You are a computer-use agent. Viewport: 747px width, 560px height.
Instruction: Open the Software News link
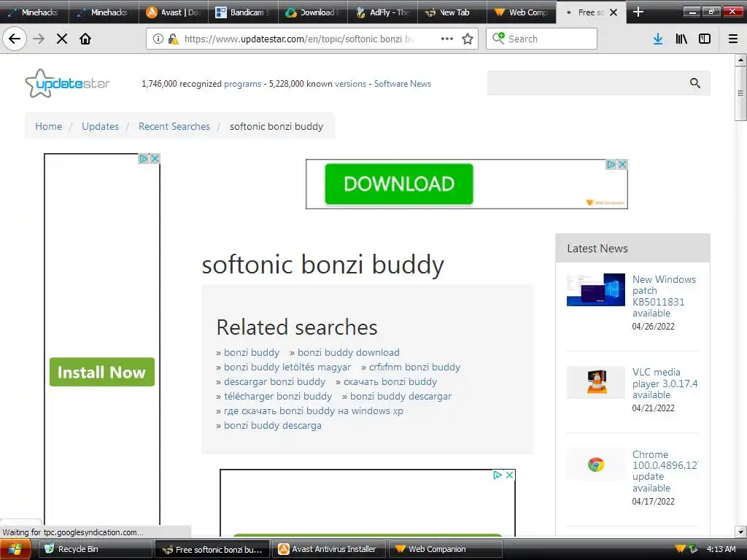[x=403, y=84]
